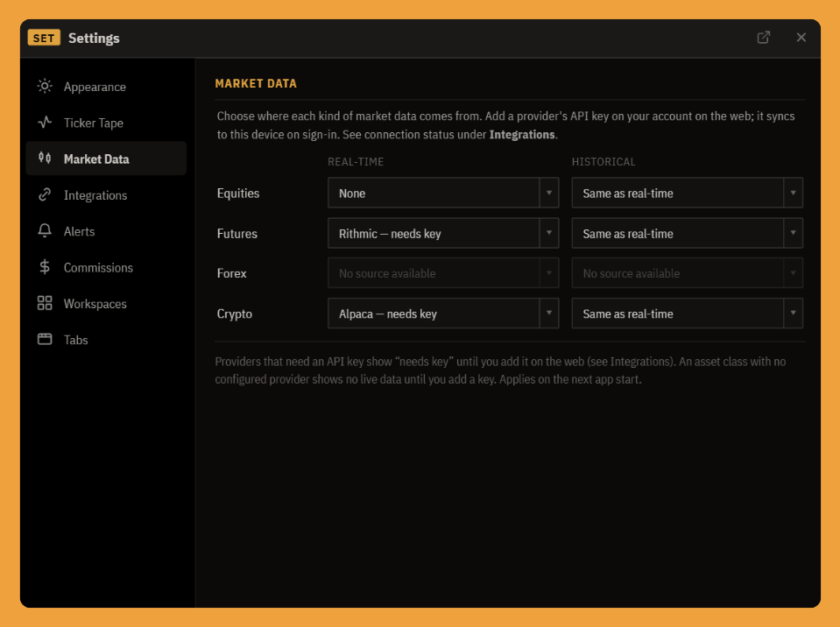Click disabled Forex historical dropdown
Viewport: 840px width, 627px height.
[x=687, y=273]
